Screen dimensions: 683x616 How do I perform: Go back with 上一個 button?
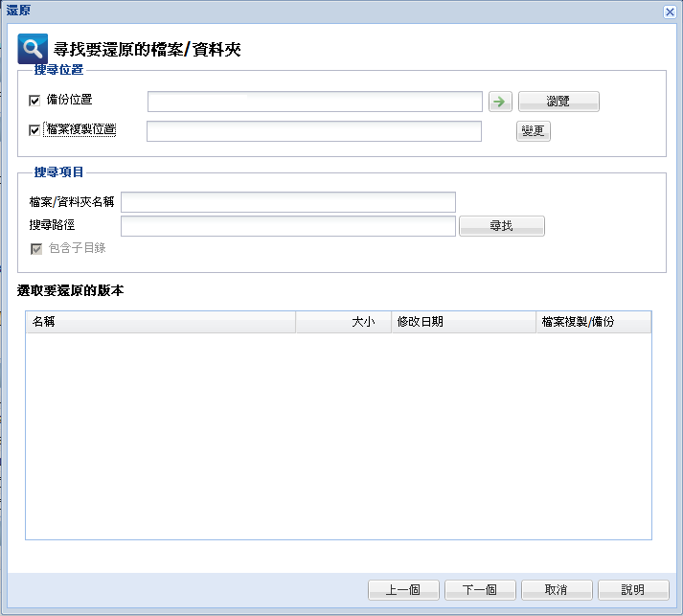(x=403, y=590)
